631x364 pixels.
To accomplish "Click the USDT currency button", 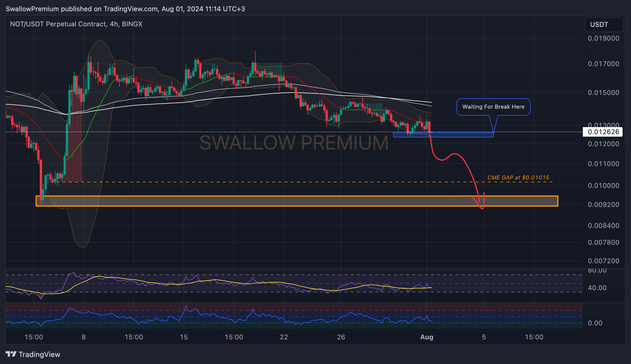I will pyautogui.click(x=604, y=25).
